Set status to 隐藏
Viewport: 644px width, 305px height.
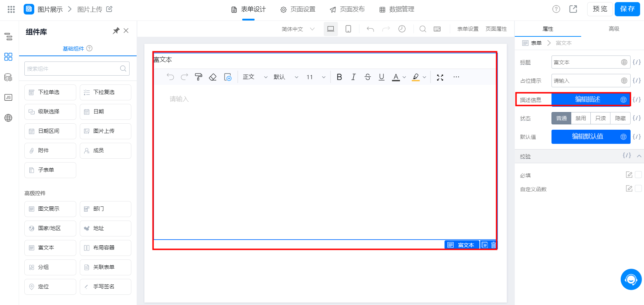620,118
